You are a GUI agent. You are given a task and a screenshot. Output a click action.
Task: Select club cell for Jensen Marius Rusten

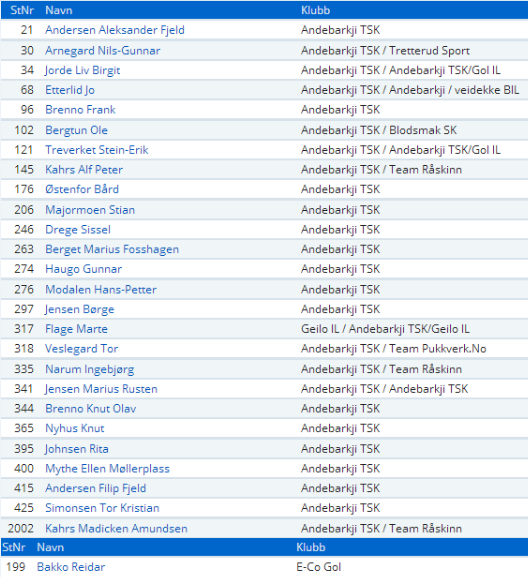coord(385,389)
